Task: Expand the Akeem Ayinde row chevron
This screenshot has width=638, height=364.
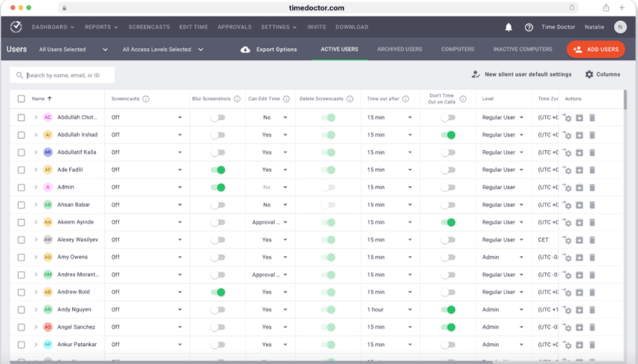Action: point(36,222)
